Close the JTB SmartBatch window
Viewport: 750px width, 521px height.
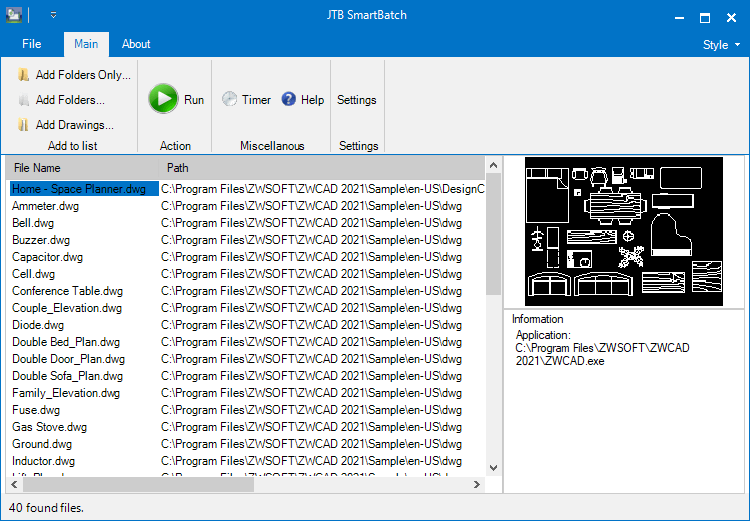click(x=731, y=18)
